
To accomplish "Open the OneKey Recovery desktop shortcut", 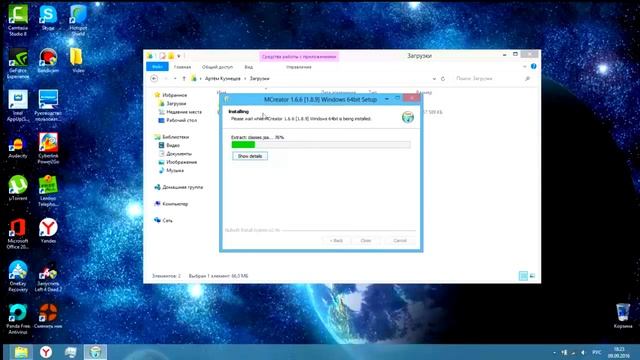I will [18, 276].
